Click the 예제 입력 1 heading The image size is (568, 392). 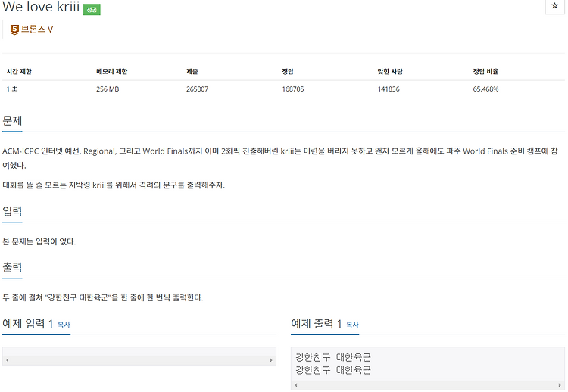click(28, 324)
